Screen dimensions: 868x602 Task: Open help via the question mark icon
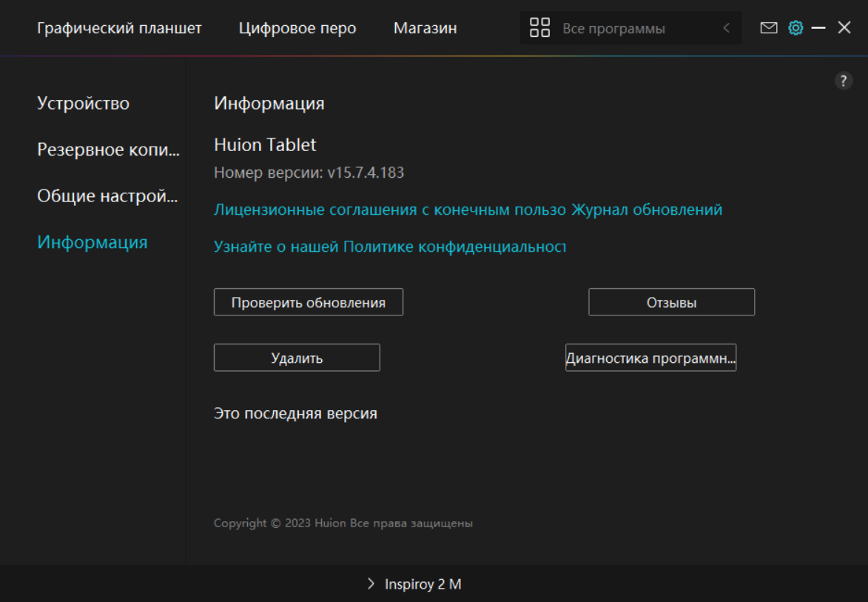tap(844, 81)
